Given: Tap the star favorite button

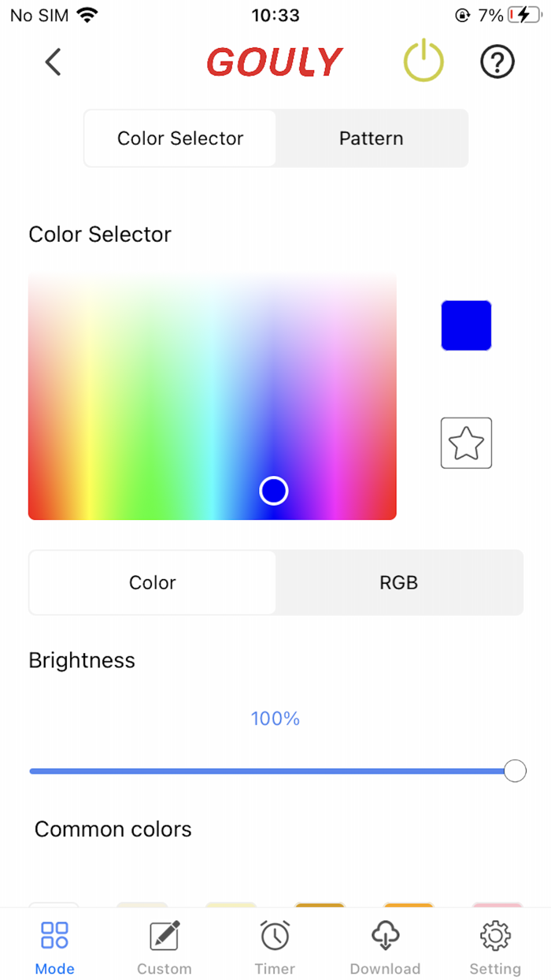Looking at the screenshot, I should [466, 443].
